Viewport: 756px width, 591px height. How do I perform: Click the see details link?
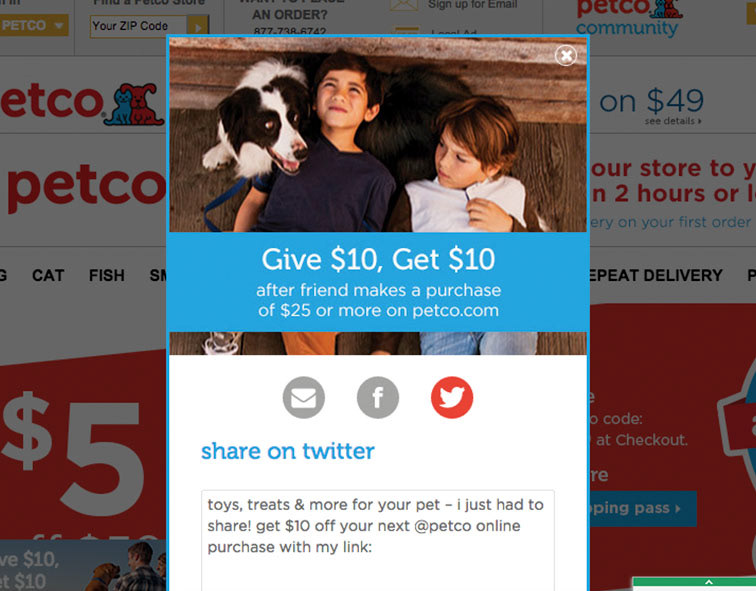tap(673, 121)
